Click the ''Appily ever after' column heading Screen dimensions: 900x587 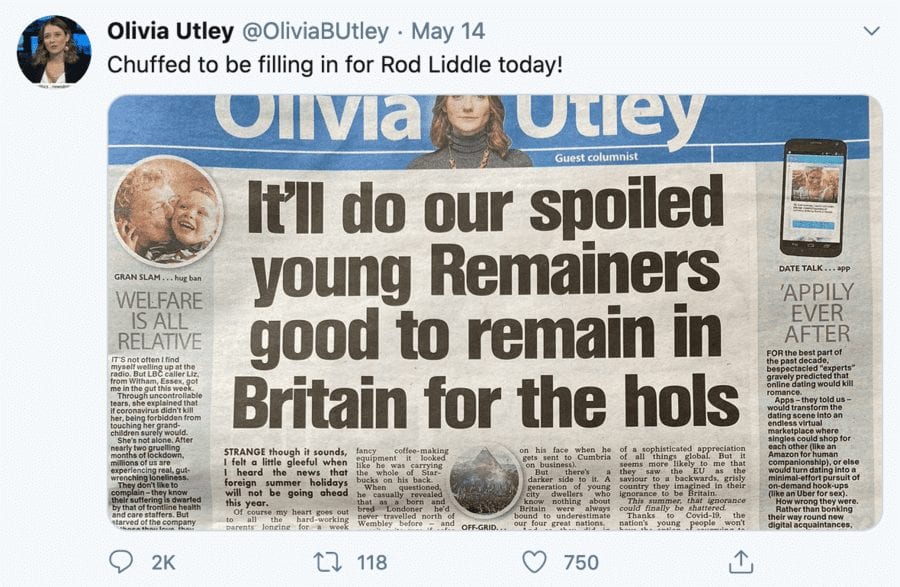[817, 312]
